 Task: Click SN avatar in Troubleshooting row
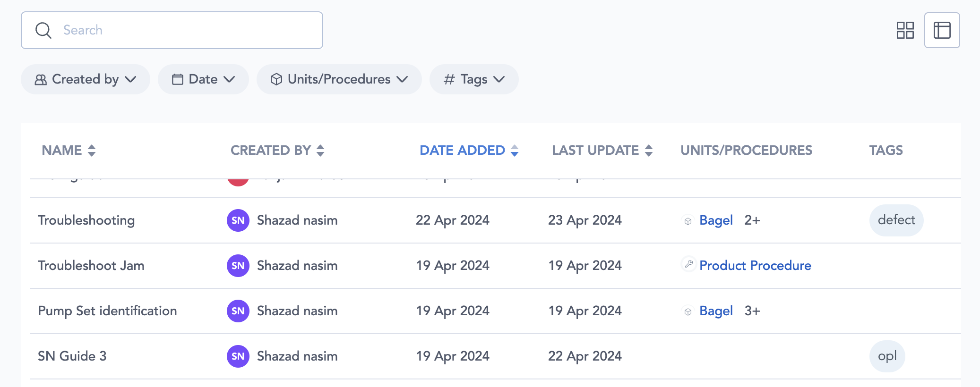[238, 220]
